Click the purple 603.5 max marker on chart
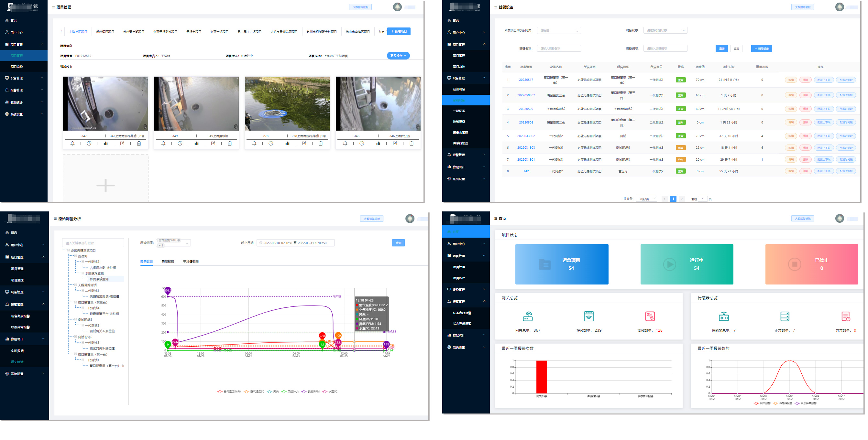868x440 pixels. (168, 290)
